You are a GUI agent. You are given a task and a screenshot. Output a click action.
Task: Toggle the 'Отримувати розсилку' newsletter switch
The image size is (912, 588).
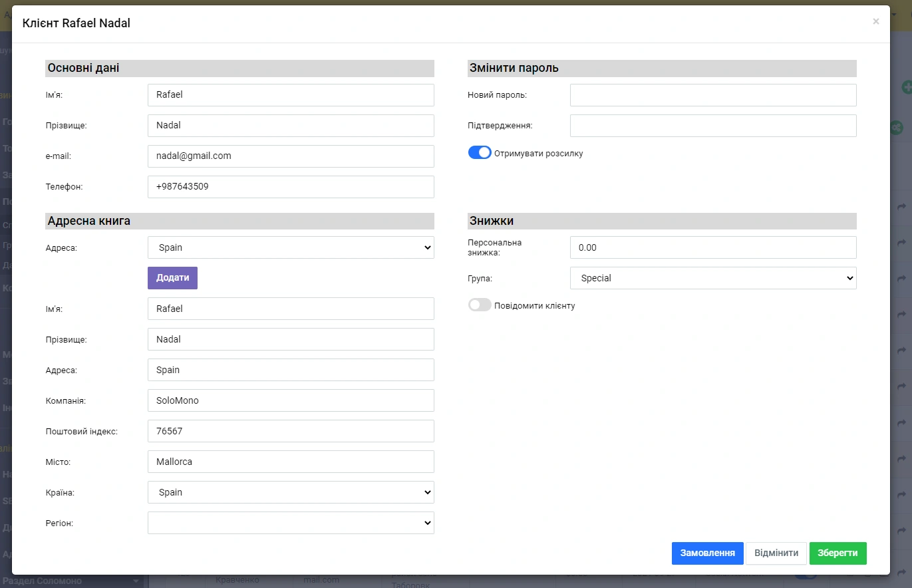tap(480, 153)
